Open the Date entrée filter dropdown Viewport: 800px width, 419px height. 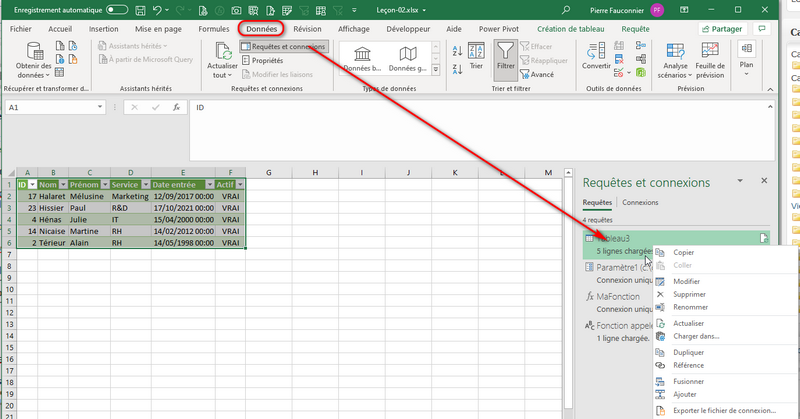[x=210, y=185]
